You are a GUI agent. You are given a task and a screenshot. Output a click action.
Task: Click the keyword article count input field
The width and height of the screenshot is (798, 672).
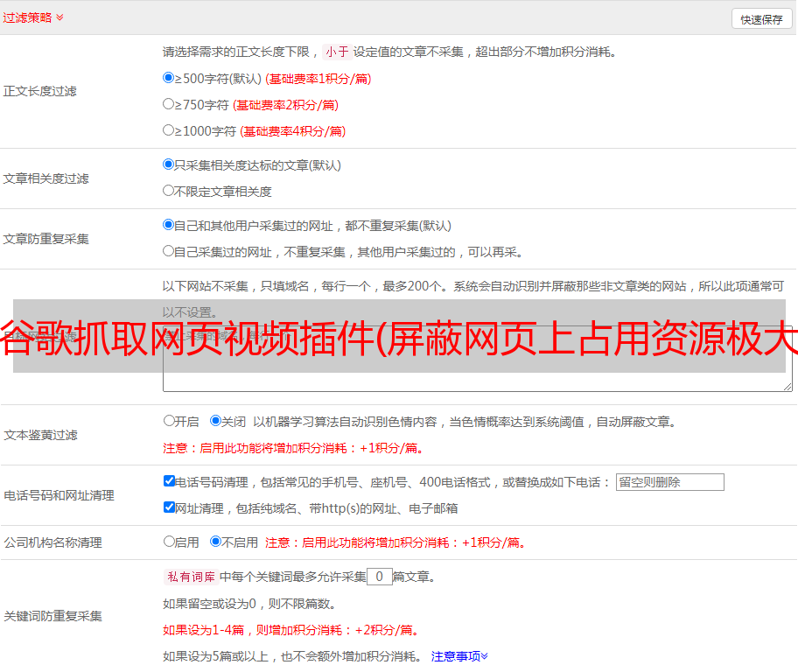click(379, 577)
